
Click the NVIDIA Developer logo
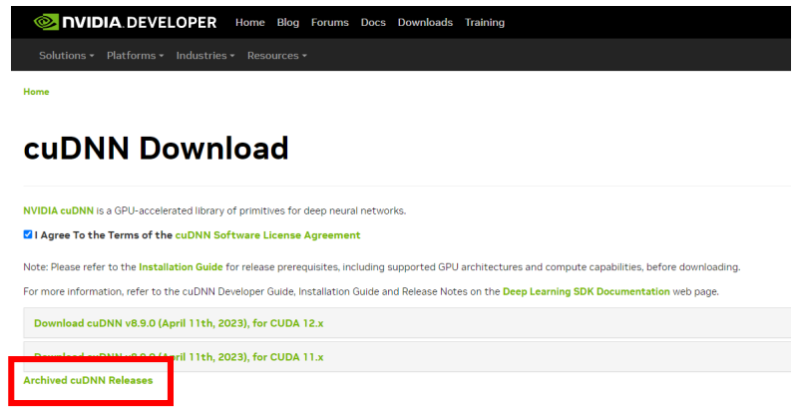(125, 22)
